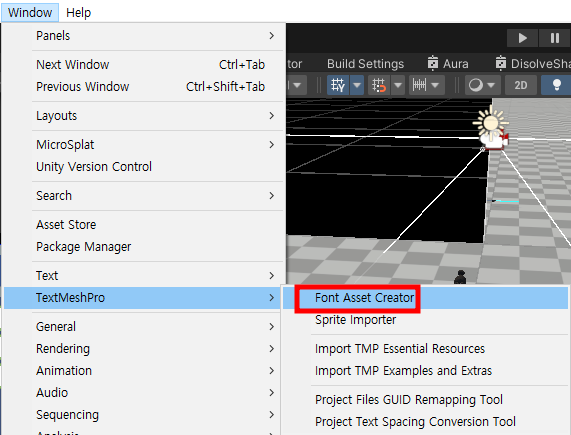Click the snap increment icon
Image resolution: width=571 pixels, height=435 pixels.
pos(419,86)
